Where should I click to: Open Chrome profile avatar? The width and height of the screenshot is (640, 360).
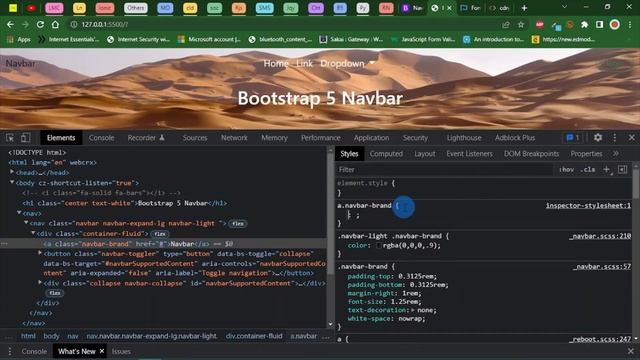click(x=614, y=24)
